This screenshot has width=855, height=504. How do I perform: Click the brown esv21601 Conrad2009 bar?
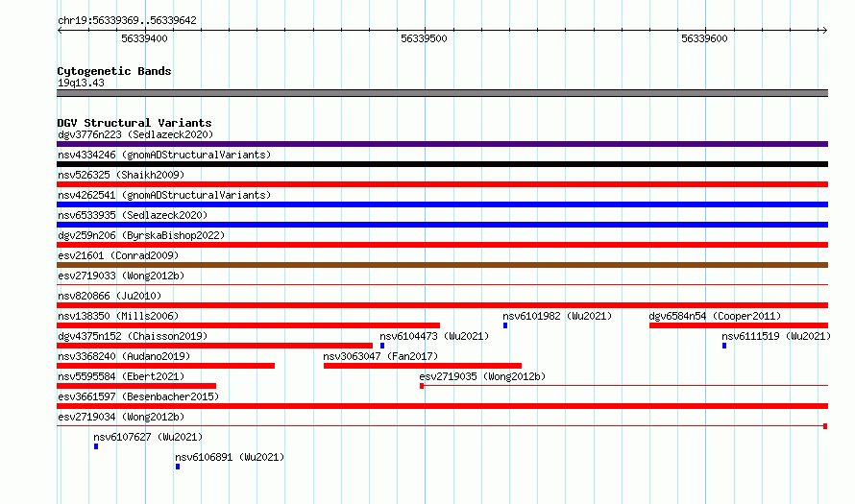[442, 265]
